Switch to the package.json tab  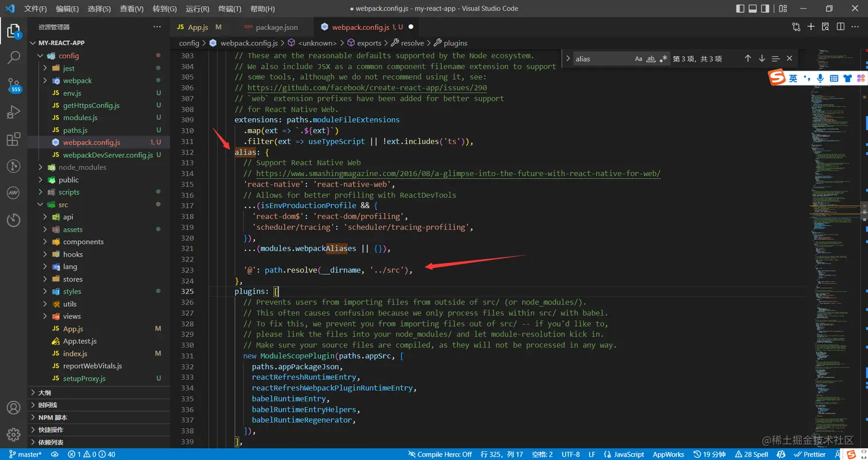(276, 28)
